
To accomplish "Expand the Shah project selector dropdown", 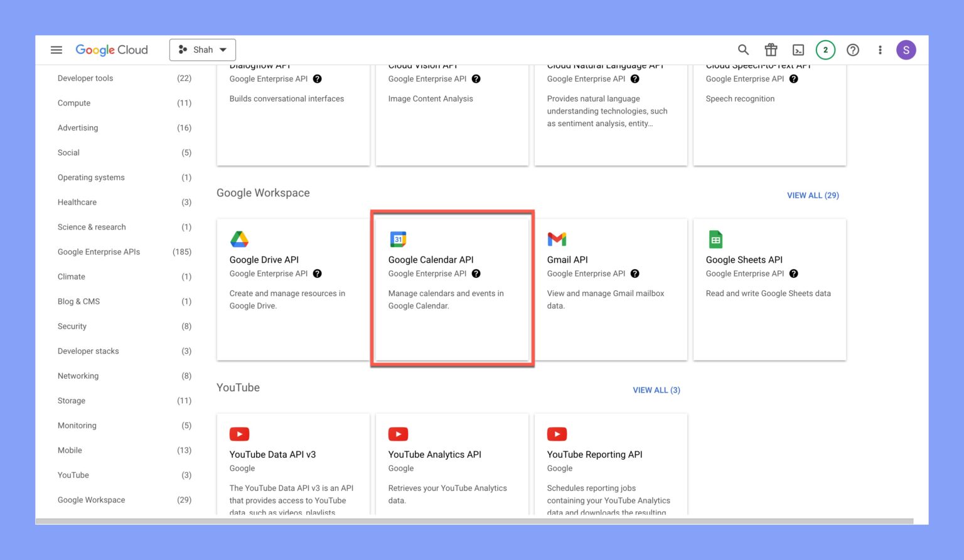I will click(x=202, y=50).
